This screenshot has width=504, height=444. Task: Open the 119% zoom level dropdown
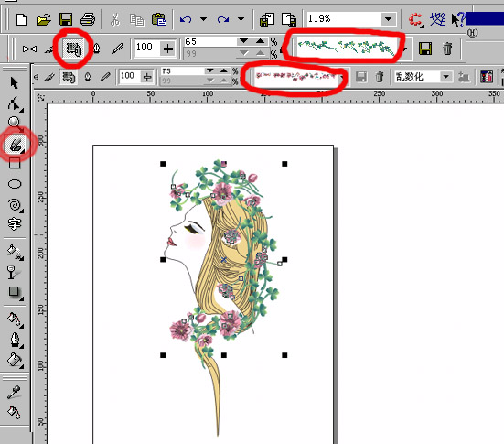point(388,19)
